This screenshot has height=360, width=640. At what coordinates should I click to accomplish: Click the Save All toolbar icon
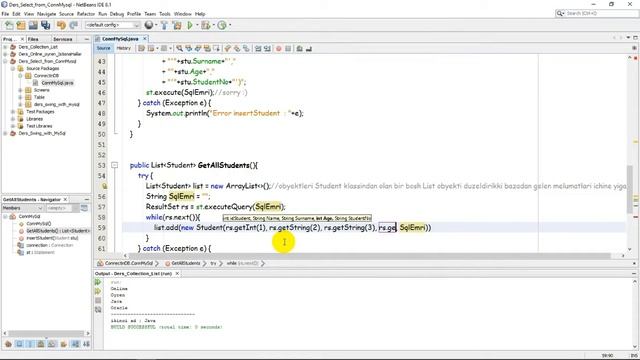pos(45,25)
